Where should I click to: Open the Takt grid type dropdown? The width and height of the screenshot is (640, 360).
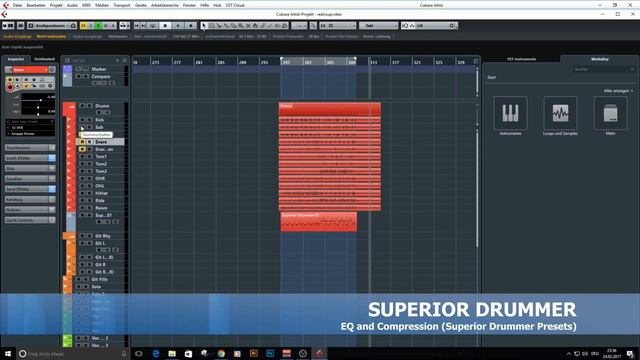(378, 26)
